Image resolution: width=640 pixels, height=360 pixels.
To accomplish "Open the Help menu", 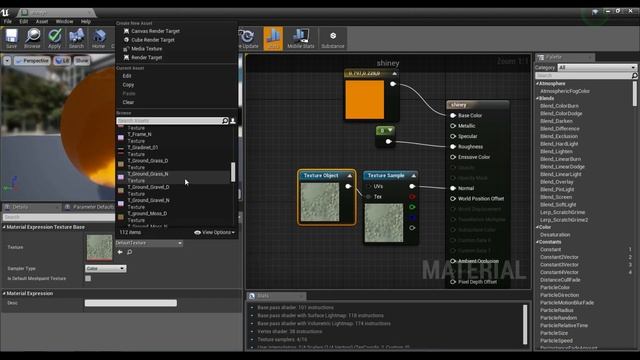I will pyautogui.click(x=86, y=22).
